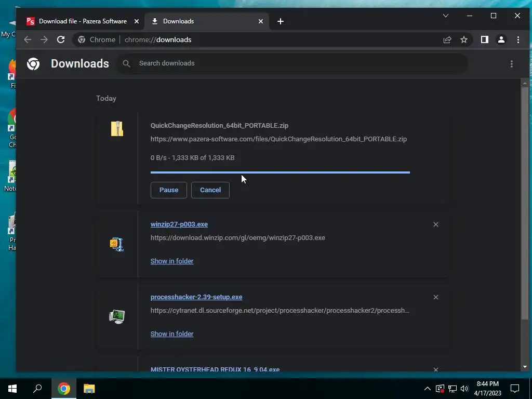This screenshot has width=532, height=399.
Task: Click the pazera-software.com download URL text
Action: [278, 139]
